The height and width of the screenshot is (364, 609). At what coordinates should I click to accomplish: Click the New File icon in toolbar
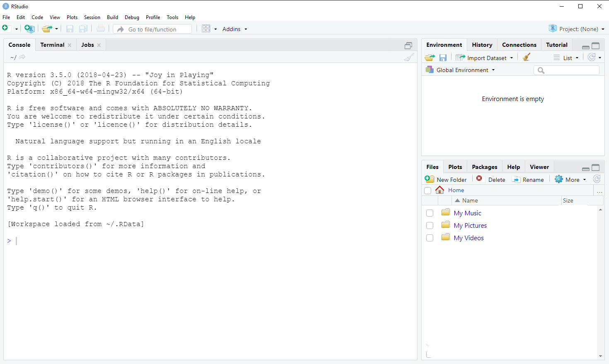click(5, 28)
